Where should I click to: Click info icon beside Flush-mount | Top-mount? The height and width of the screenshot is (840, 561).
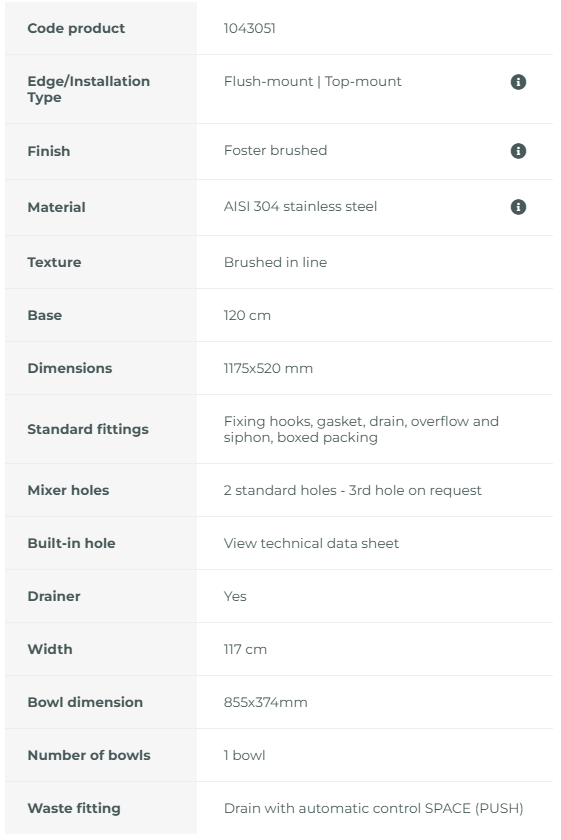click(518, 82)
